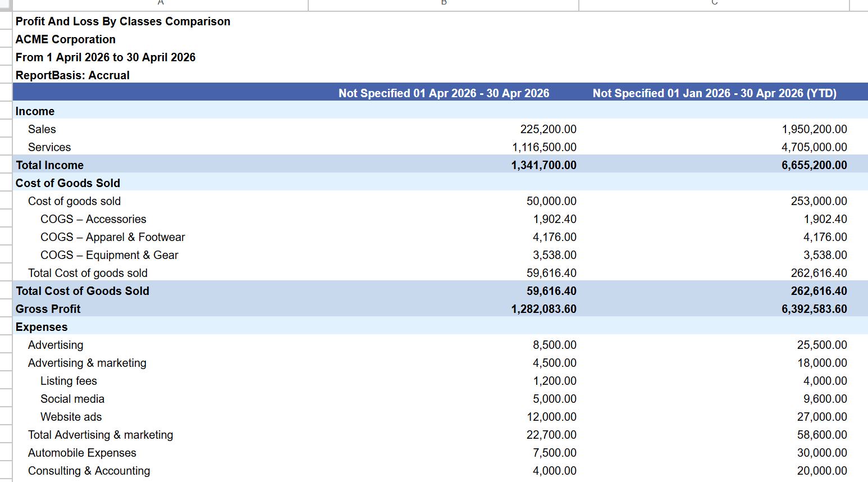The image size is (868, 482).
Task: Select the 'Expenses' section heading
Action: 42,327
